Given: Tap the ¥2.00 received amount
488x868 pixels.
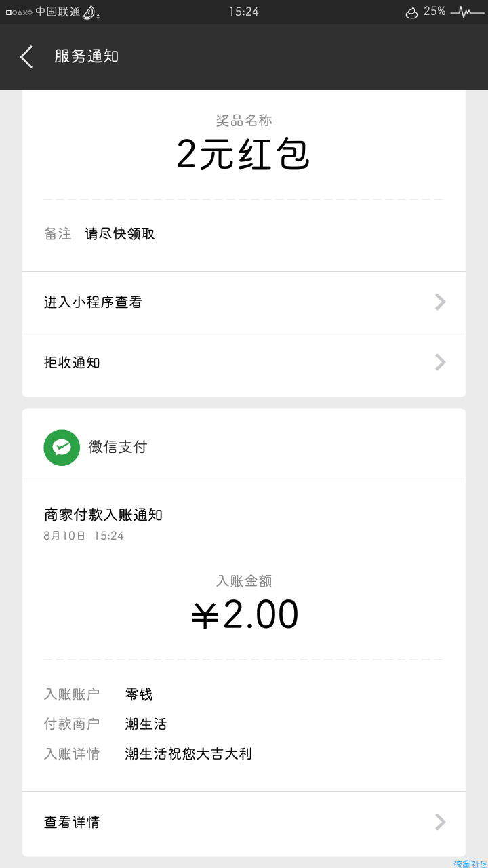Looking at the screenshot, I should pos(245,615).
